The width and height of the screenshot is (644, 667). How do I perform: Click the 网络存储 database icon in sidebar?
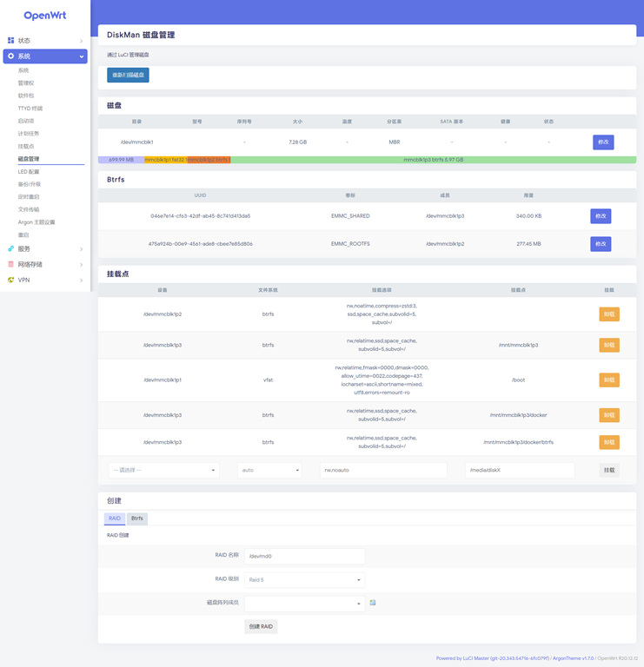click(10, 265)
